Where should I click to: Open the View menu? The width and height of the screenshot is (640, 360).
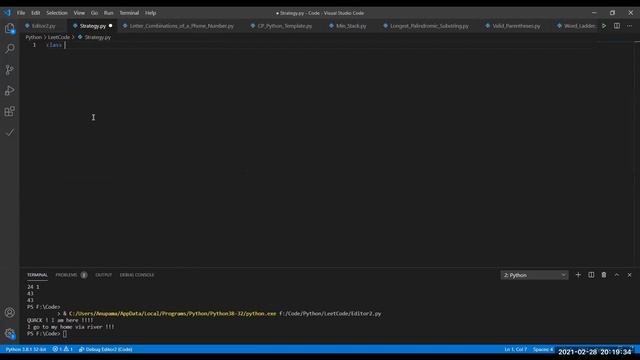pos(79,13)
